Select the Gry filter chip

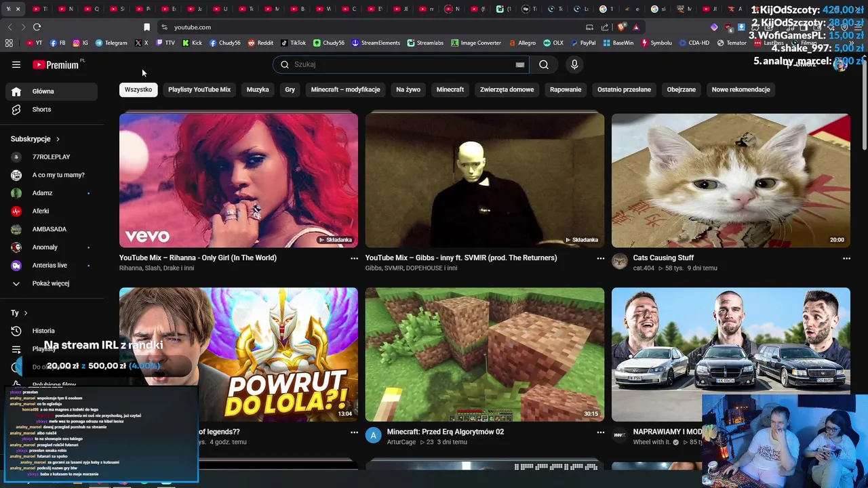pos(290,89)
